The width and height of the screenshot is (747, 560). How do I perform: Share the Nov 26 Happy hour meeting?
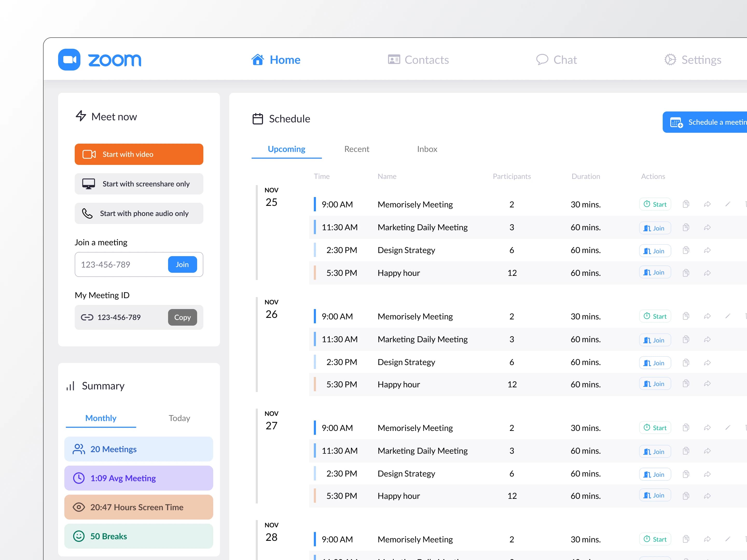coord(707,384)
